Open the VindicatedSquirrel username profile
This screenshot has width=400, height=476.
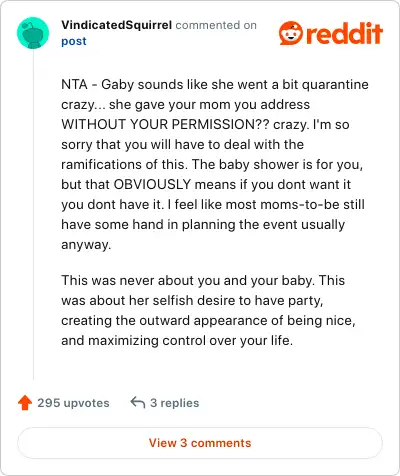[117, 25]
